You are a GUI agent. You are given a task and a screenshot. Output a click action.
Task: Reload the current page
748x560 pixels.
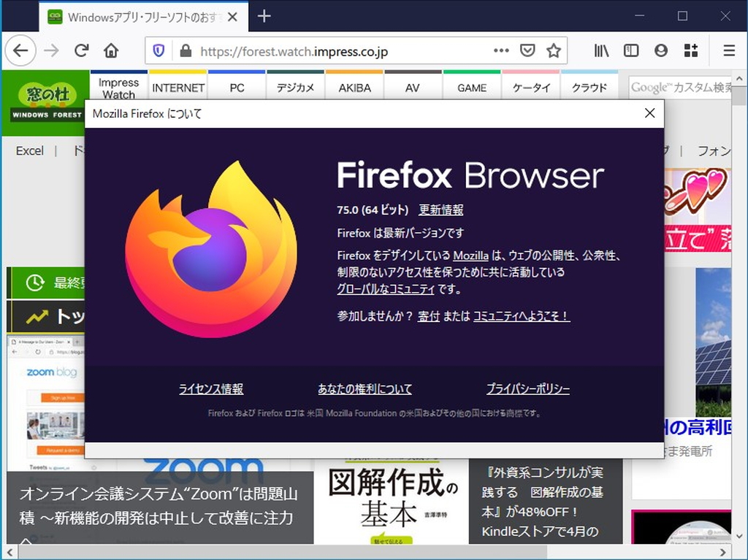pyautogui.click(x=80, y=50)
